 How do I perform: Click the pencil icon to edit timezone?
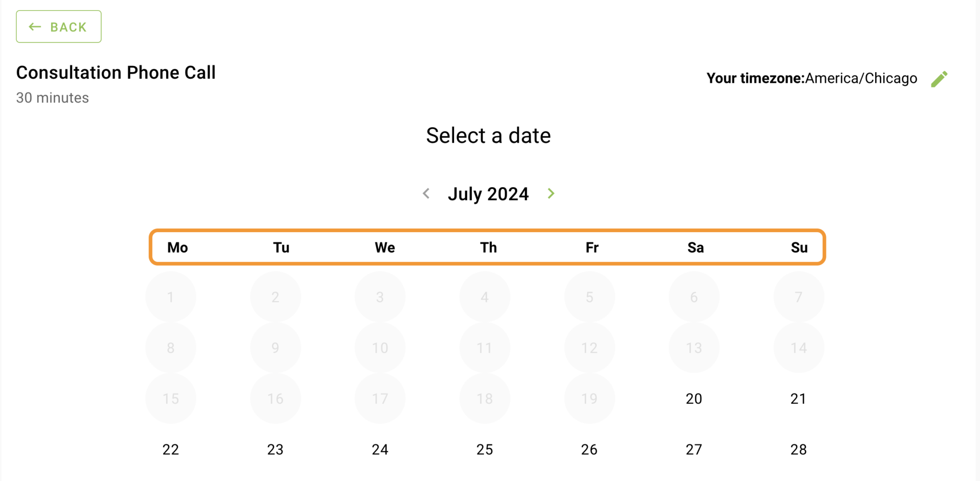(x=939, y=78)
